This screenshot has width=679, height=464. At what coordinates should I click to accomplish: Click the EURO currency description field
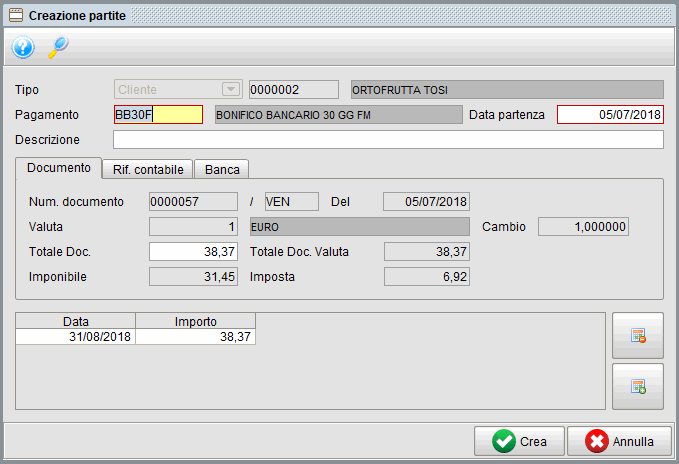coord(359,226)
